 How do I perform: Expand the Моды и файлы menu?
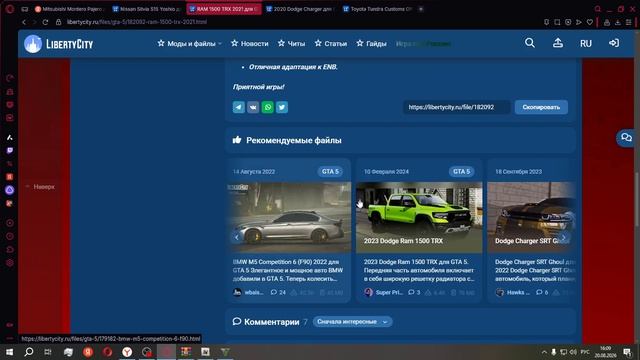click(x=190, y=43)
